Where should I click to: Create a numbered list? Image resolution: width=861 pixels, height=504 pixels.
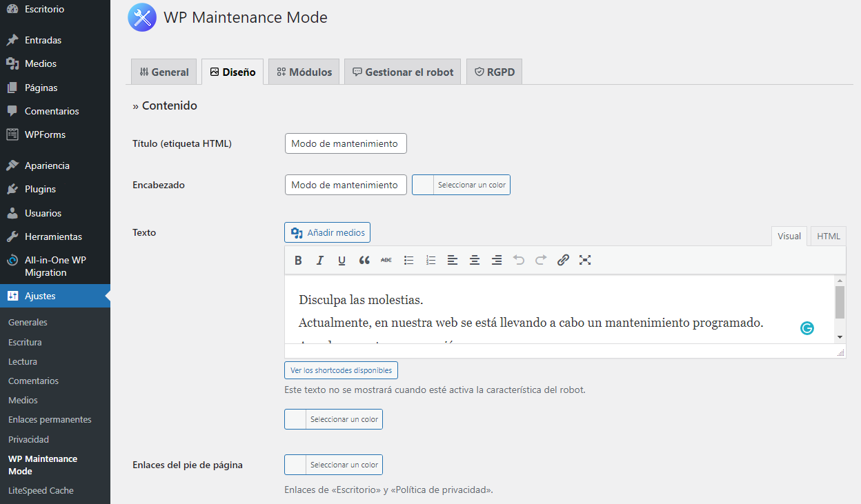coord(430,260)
